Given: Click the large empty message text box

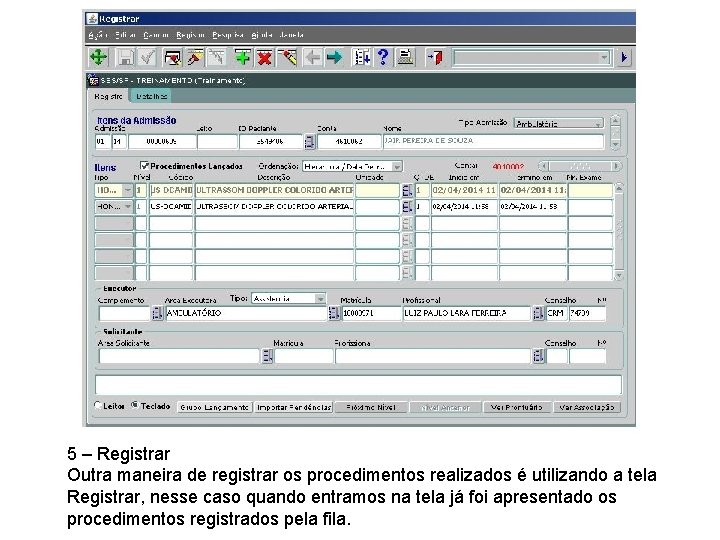Looking at the screenshot, I should (x=358, y=385).
